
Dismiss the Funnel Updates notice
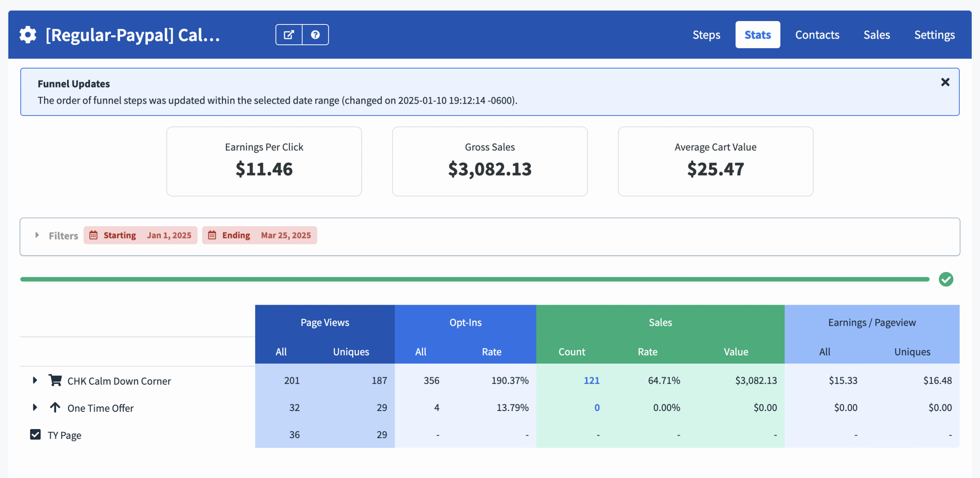tap(945, 82)
